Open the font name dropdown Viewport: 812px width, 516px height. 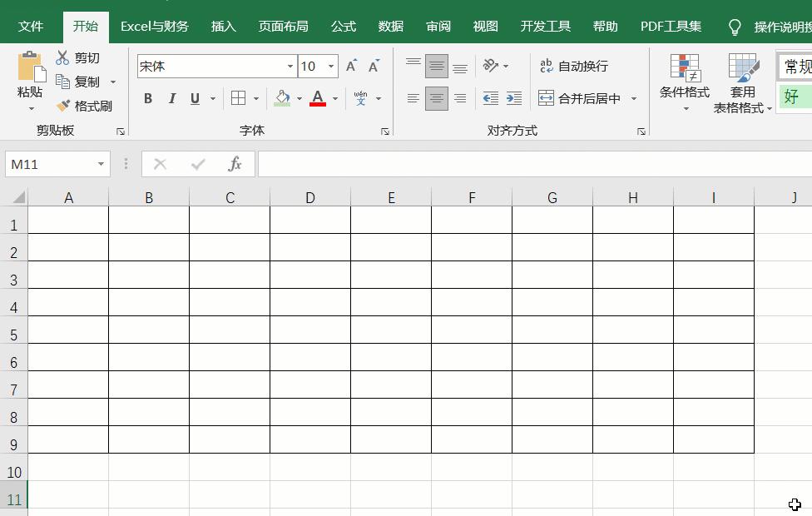click(289, 65)
